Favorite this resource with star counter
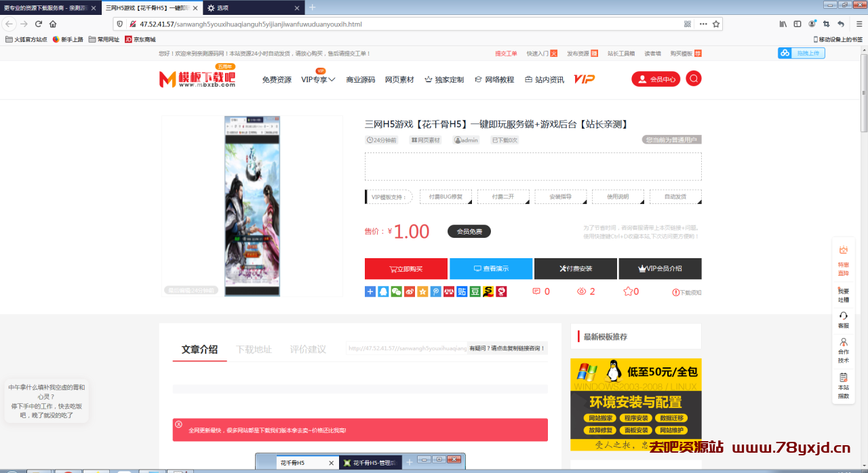This screenshot has width=868, height=473. [x=631, y=291]
